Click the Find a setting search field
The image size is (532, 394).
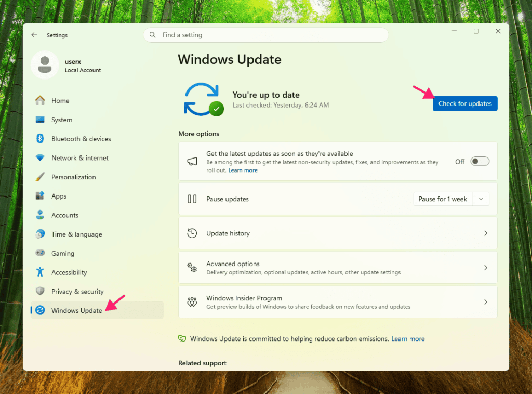click(265, 35)
